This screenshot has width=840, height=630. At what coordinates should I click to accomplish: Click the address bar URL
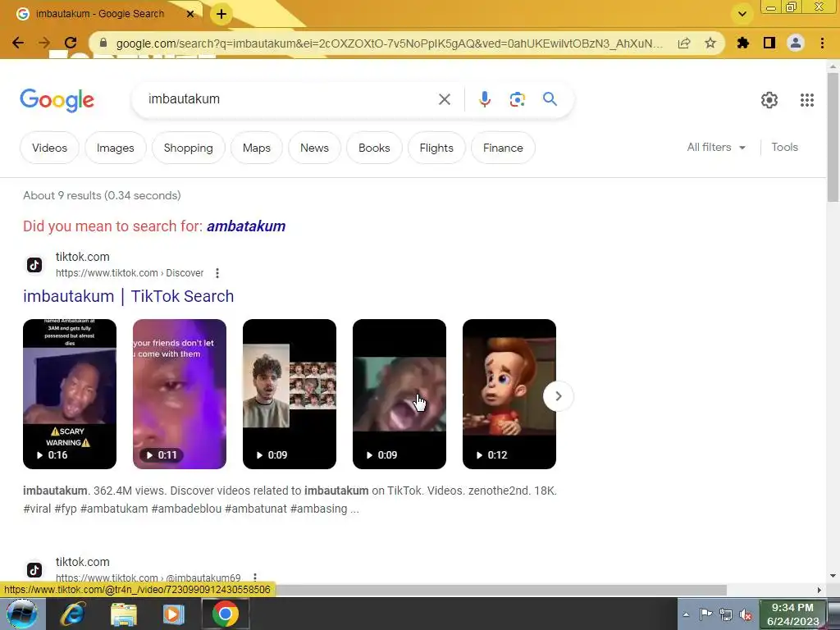pos(390,43)
